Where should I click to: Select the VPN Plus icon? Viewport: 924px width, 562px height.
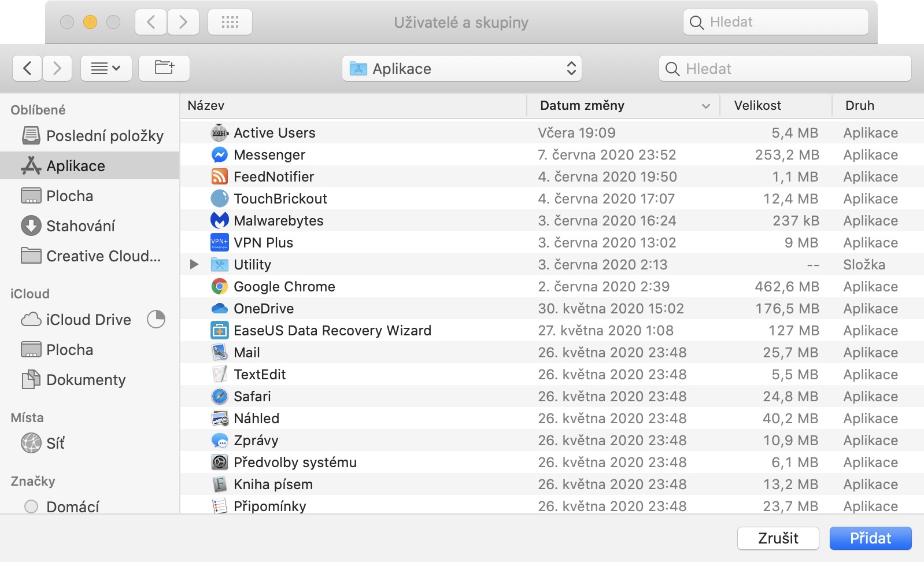(219, 243)
